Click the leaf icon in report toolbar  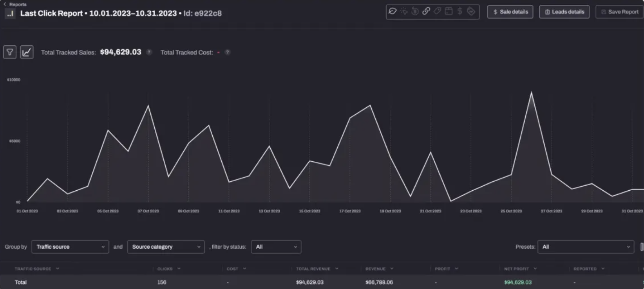tap(393, 11)
